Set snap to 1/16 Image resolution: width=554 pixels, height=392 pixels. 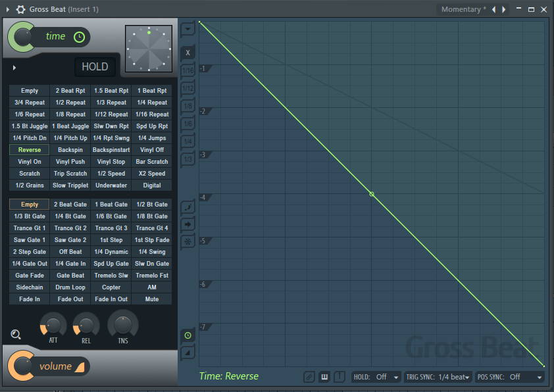coord(188,70)
